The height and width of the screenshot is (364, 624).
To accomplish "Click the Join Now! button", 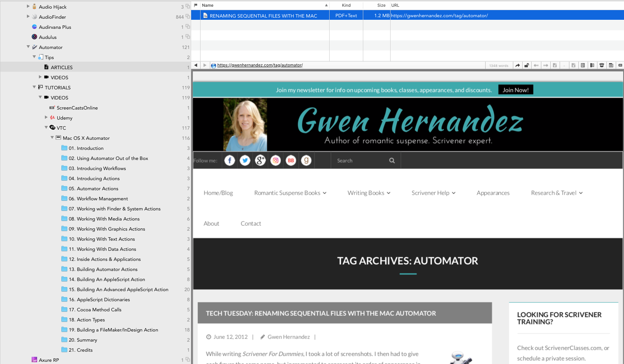I will 515,90.
